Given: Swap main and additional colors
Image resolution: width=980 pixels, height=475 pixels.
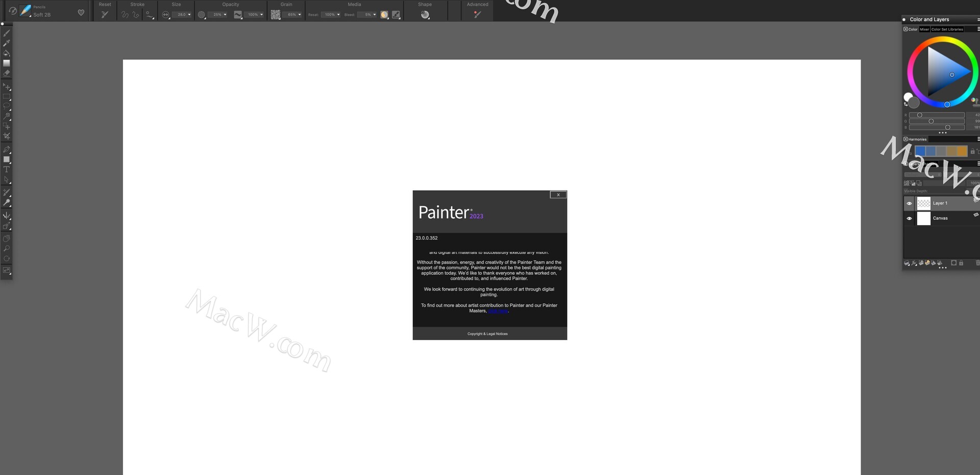Looking at the screenshot, I should click(x=906, y=104).
